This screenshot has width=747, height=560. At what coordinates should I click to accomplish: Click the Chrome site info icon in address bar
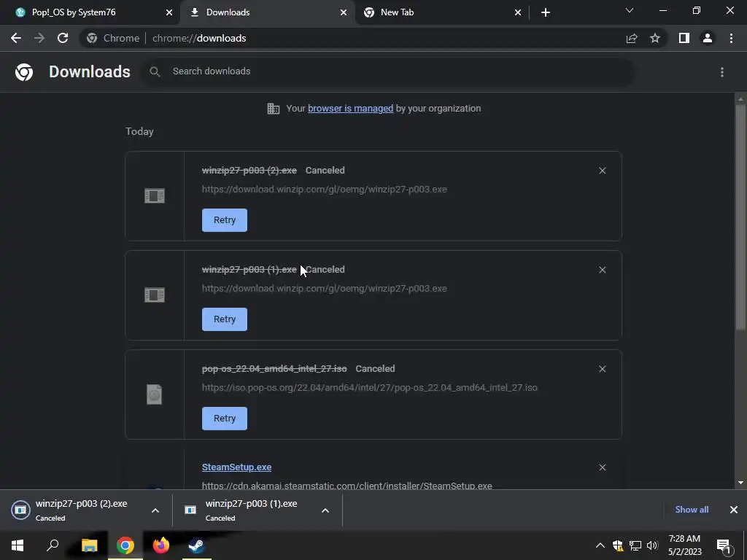92,38
